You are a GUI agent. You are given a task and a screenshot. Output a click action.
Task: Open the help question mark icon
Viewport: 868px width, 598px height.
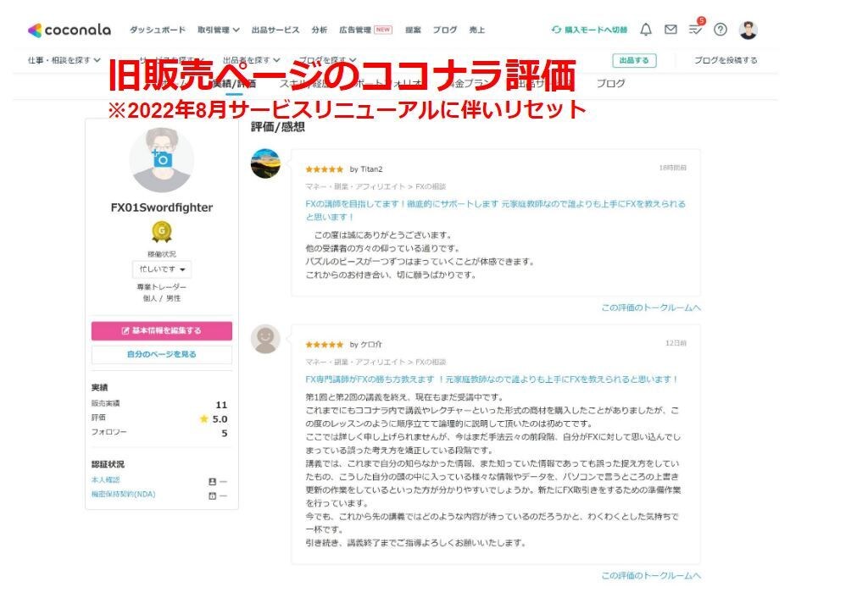click(721, 30)
